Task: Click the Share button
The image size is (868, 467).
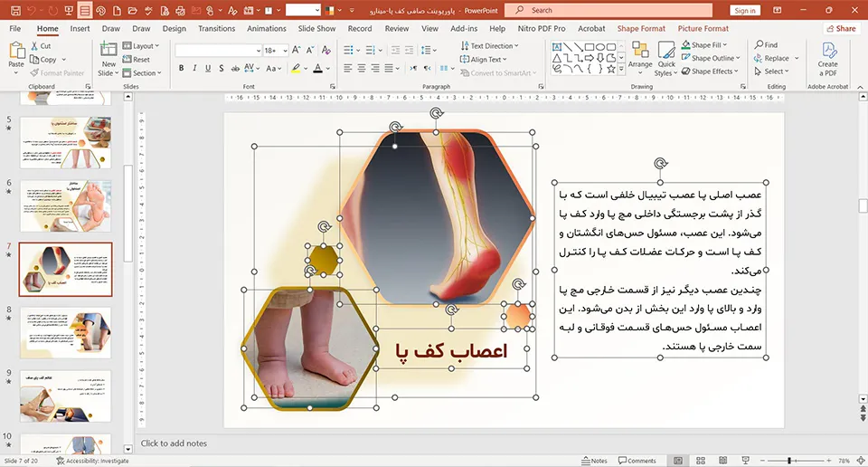Action: (841, 28)
